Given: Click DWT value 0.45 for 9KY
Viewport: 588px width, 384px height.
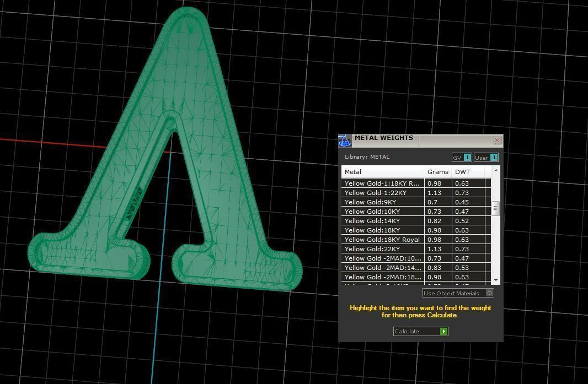Looking at the screenshot, I should (x=462, y=202).
